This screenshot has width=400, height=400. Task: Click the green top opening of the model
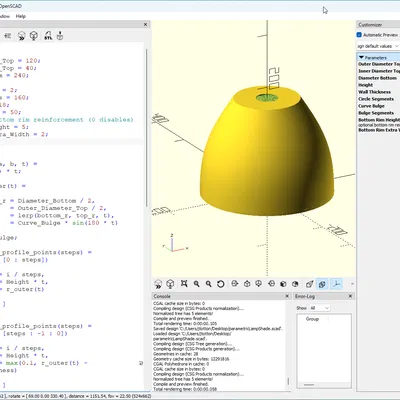(x=267, y=98)
